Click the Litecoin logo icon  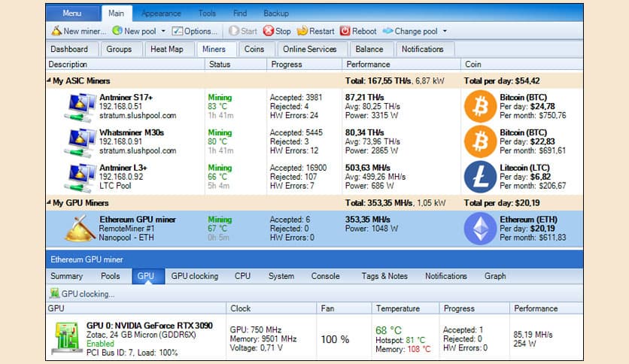click(x=480, y=177)
